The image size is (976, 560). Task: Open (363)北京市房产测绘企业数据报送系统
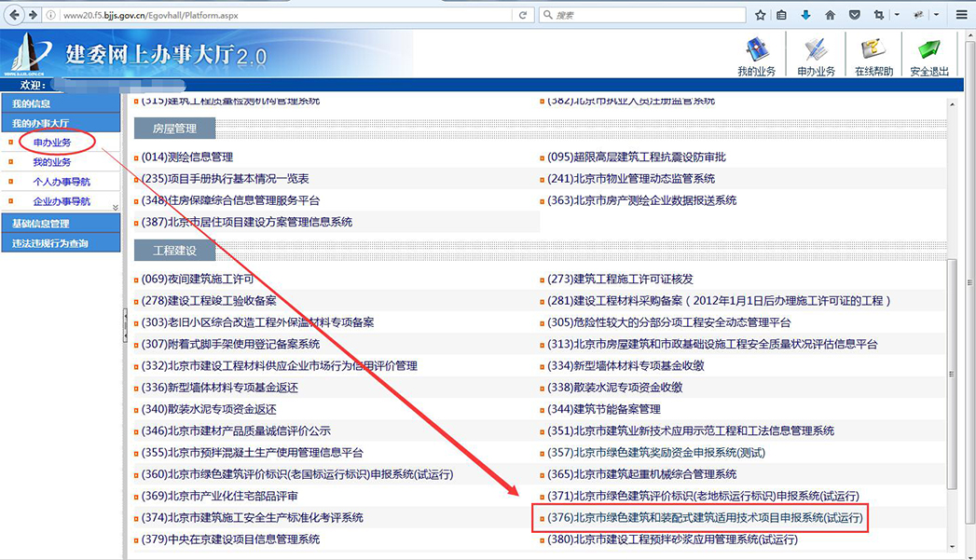coord(641,201)
